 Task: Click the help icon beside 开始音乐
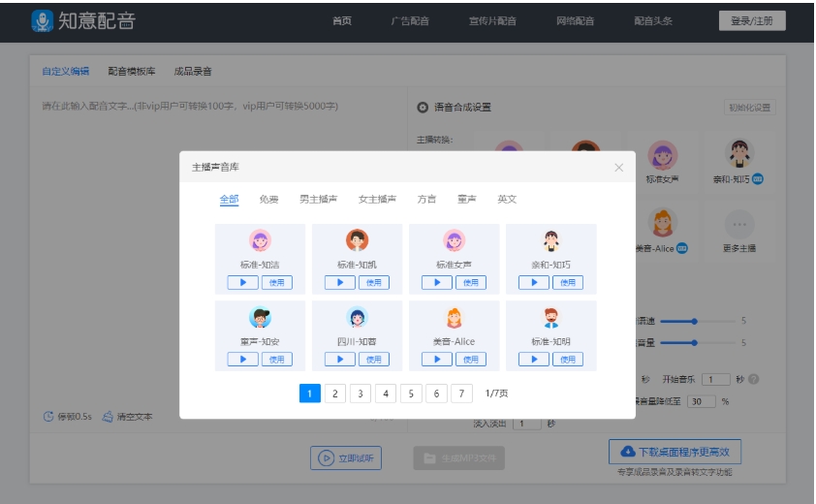(x=753, y=380)
